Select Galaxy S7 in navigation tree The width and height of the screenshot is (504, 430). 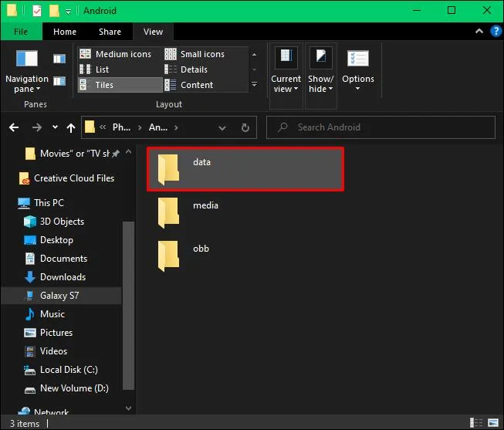pos(61,296)
